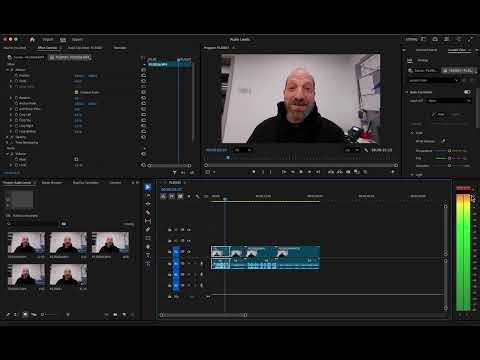Click the timeline playhead marker
The image size is (480, 360).
tap(225, 199)
